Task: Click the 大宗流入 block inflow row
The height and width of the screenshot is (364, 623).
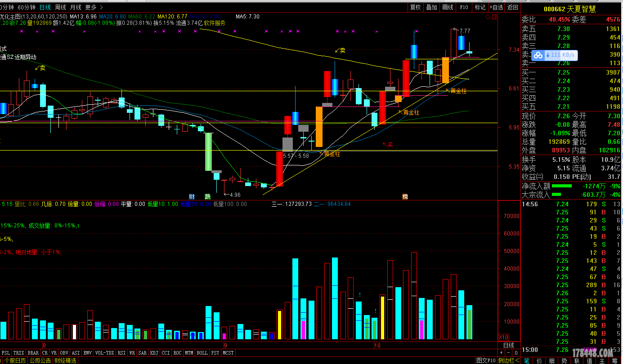Action: 571,195
